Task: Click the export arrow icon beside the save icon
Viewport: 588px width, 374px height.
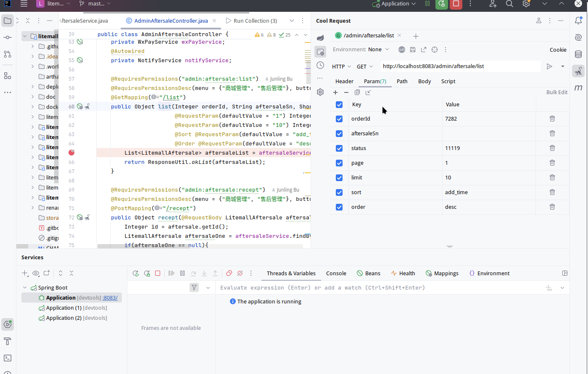Action: click(x=424, y=50)
